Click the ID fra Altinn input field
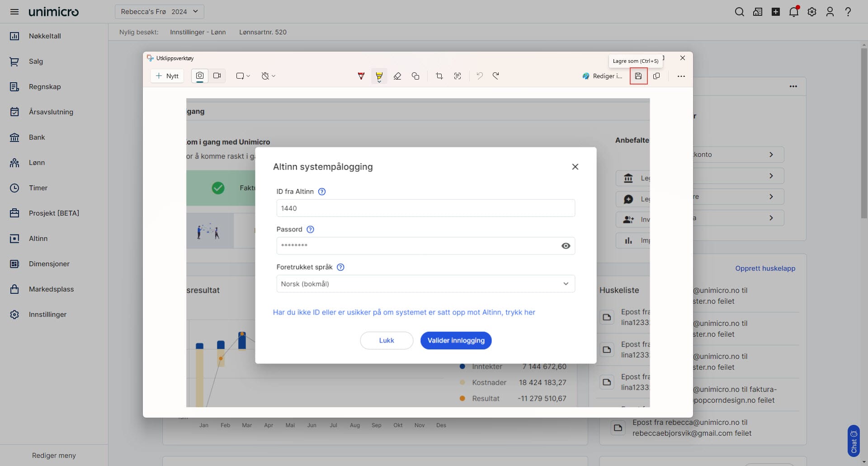This screenshot has width=868, height=466. click(425, 208)
